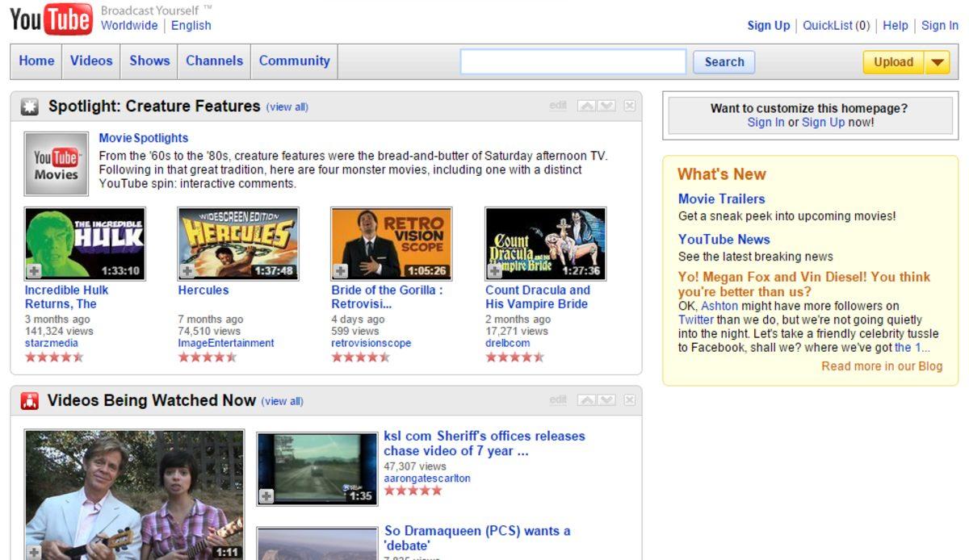This screenshot has width=969, height=560.
Task: Open Hercules video thumbnail
Action: click(238, 244)
